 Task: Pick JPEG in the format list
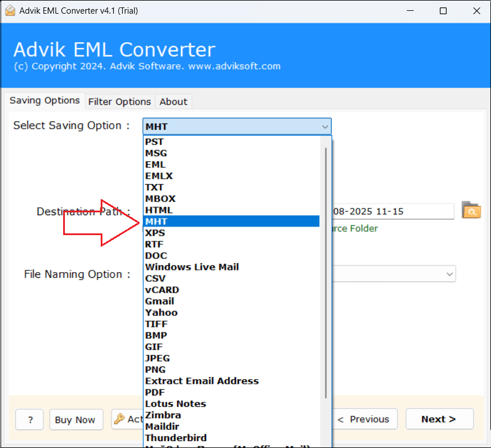point(231,358)
